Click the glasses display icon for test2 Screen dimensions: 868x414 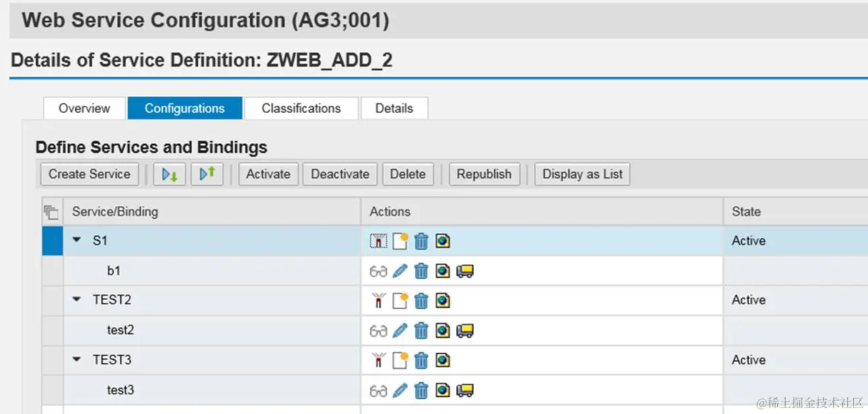[x=379, y=331]
